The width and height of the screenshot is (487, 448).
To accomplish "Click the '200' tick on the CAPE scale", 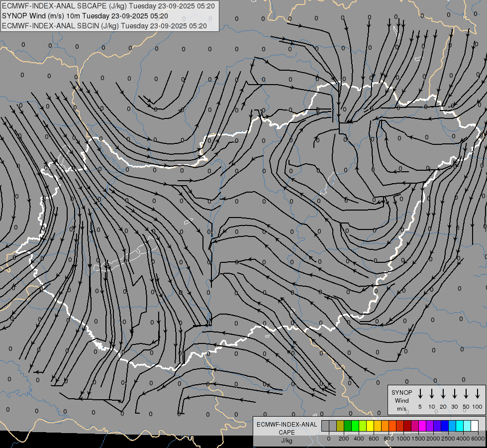I will point(344,439).
